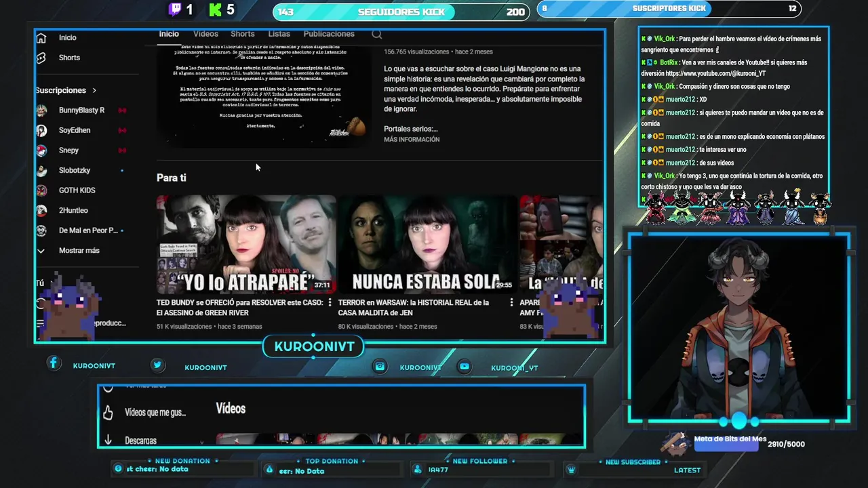Open BotRix's YouTube link in chat
The image size is (868, 488).
click(x=715, y=73)
